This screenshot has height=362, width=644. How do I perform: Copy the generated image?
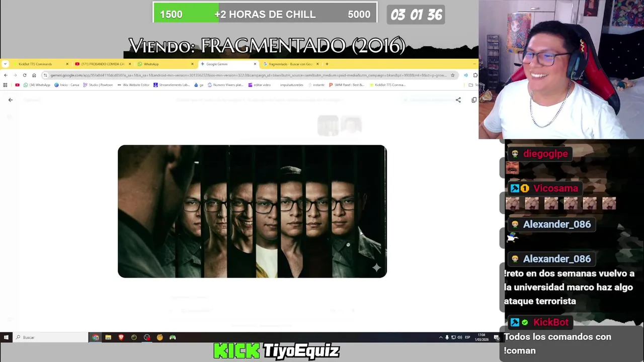click(474, 100)
